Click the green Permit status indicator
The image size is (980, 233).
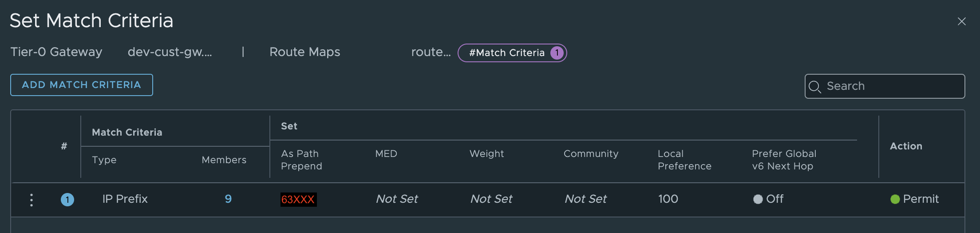(895, 199)
